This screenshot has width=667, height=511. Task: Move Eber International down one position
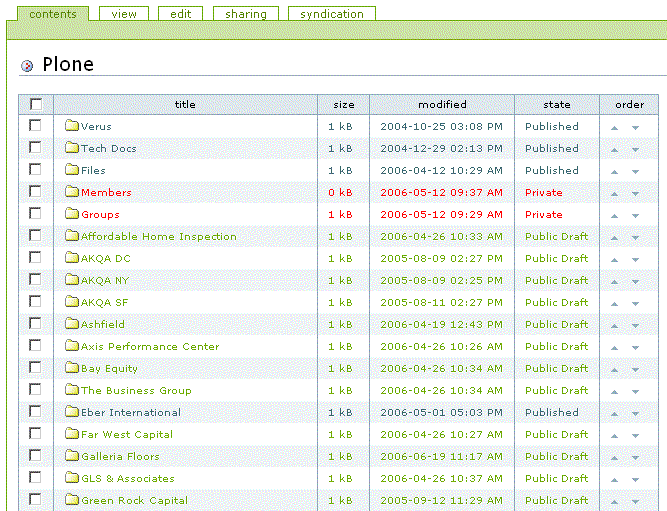[635, 413]
